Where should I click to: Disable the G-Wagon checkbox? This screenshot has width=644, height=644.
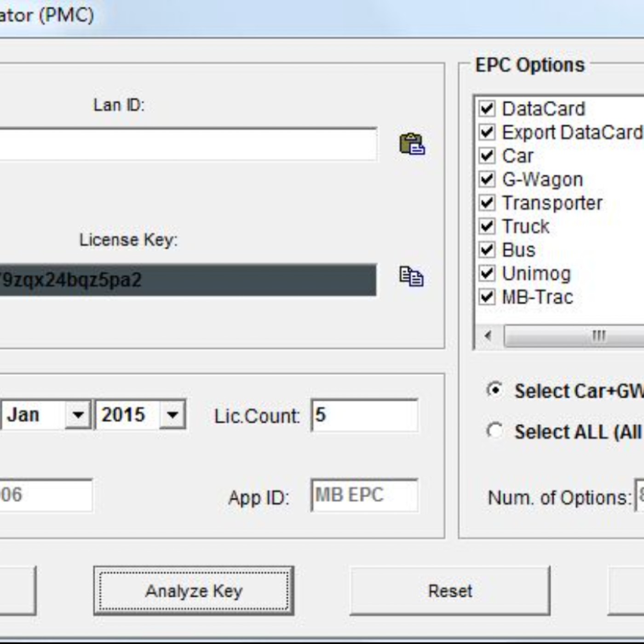[487, 179]
